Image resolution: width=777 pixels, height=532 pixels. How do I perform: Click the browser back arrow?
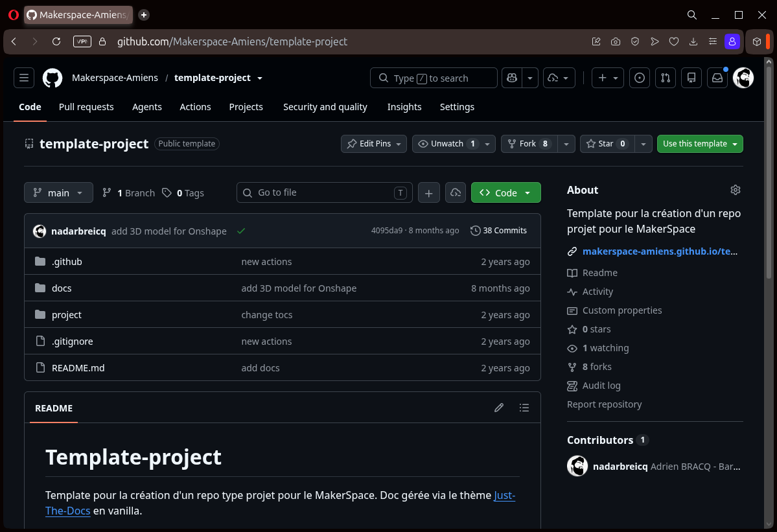pyautogui.click(x=14, y=41)
